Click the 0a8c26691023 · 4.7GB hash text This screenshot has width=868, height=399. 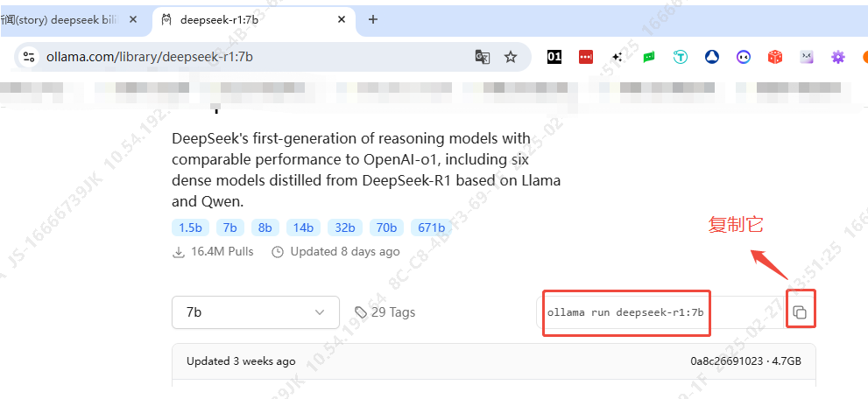pyautogui.click(x=745, y=361)
